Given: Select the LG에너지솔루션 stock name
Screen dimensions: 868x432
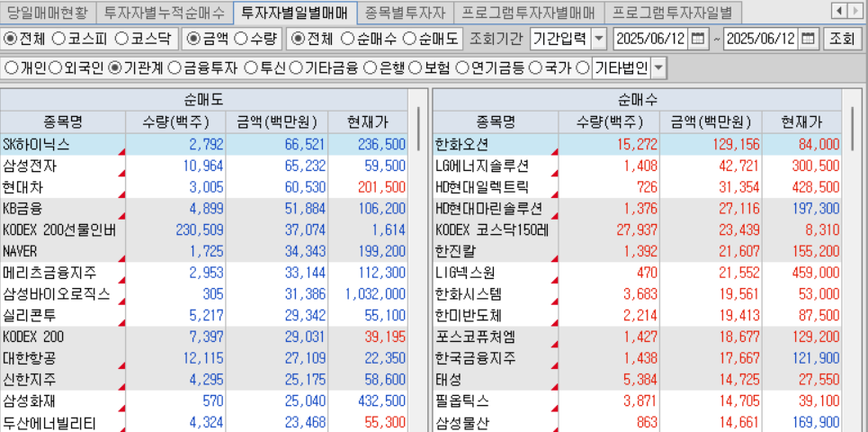Looking at the screenshot, I should [483, 166].
